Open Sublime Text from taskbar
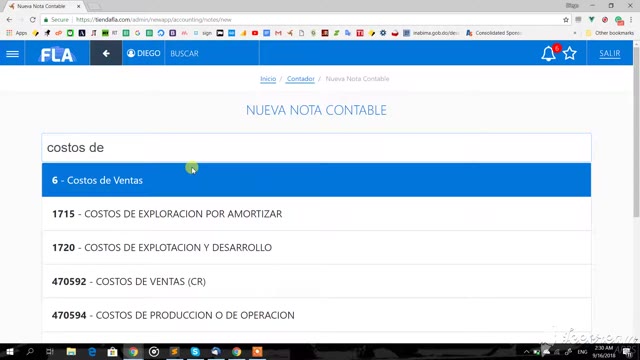The height and width of the screenshot is (360, 640). (x=174, y=351)
